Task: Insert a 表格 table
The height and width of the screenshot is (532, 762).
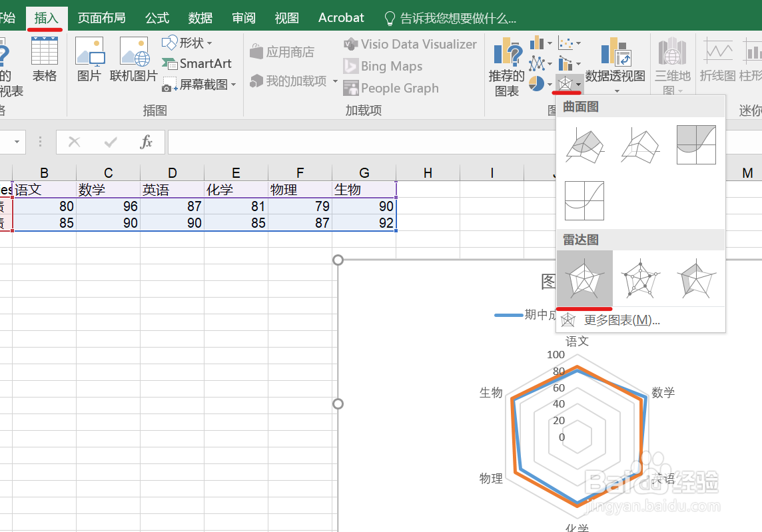Action: click(x=45, y=56)
